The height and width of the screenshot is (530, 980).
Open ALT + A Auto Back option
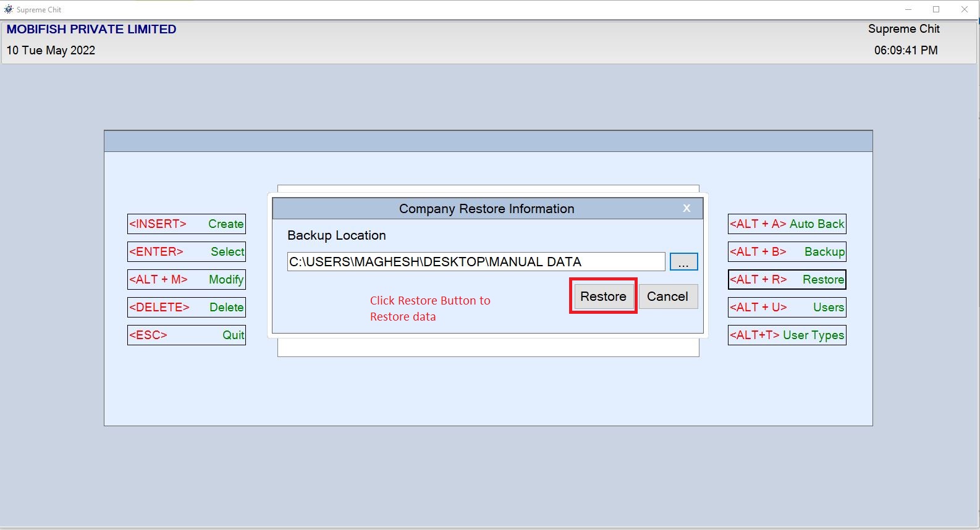pos(787,224)
